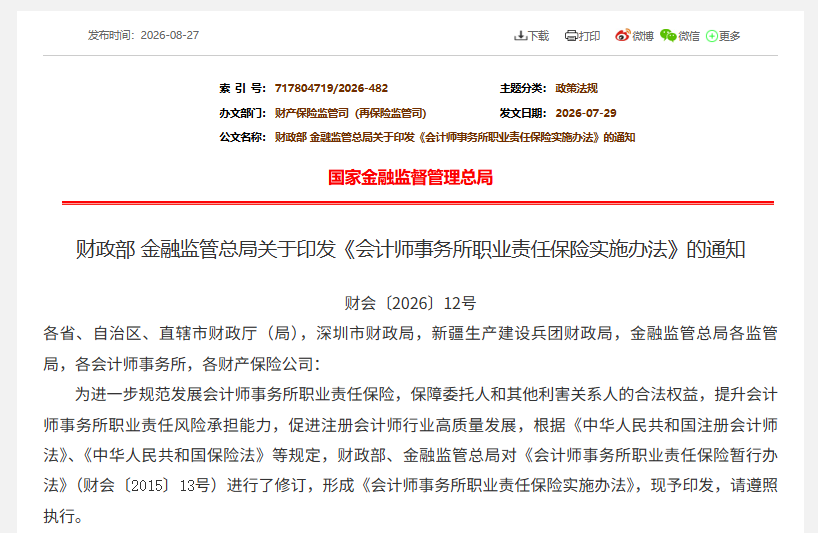Click the 打印 link

click(x=590, y=35)
